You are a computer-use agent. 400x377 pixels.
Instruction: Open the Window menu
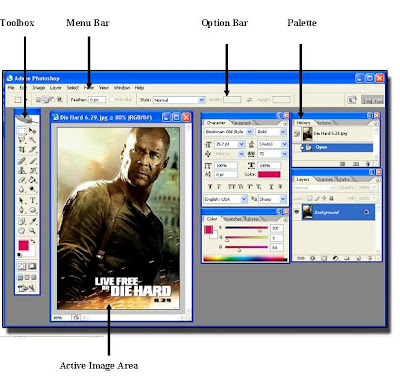point(122,88)
